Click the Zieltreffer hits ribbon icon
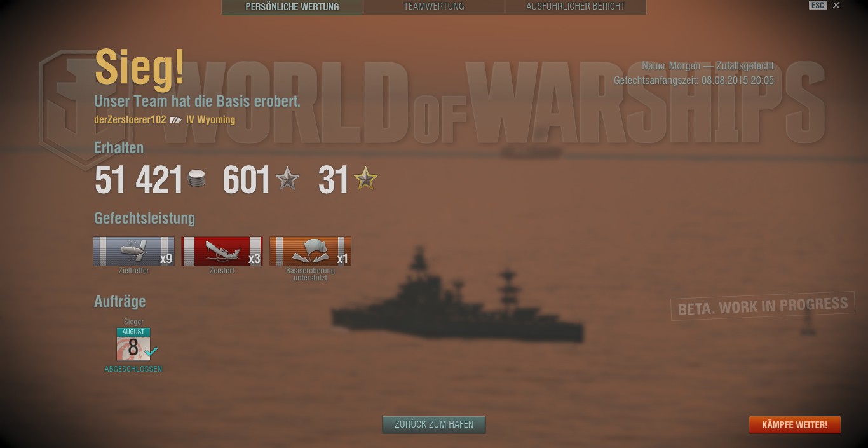Screen dimensions: 868x448 133,251
